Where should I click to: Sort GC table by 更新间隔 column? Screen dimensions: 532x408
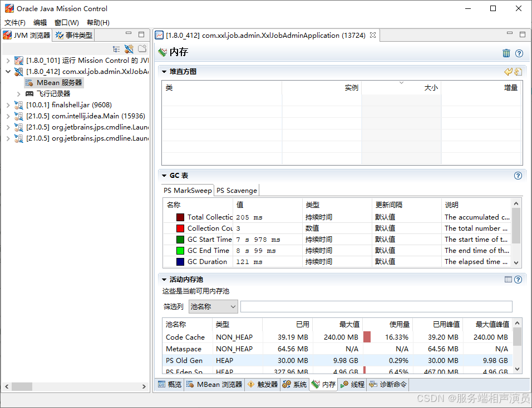point(406,205)
